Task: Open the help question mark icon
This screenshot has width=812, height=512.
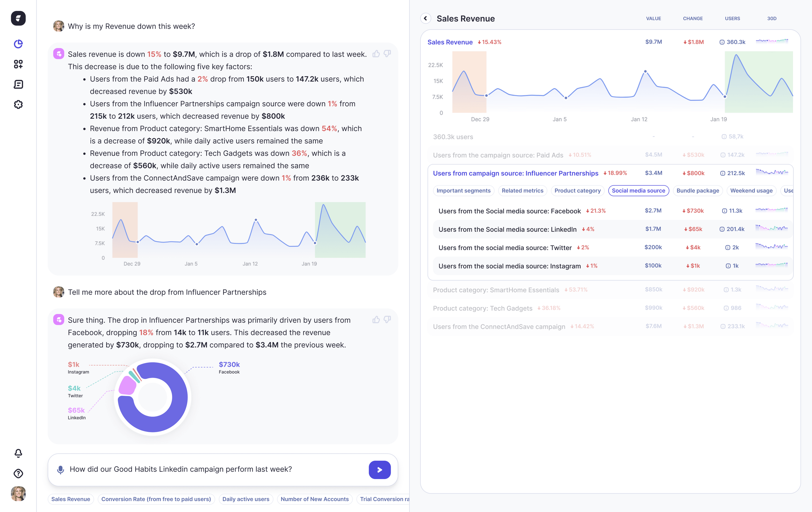Action: (x=19, y=473)
